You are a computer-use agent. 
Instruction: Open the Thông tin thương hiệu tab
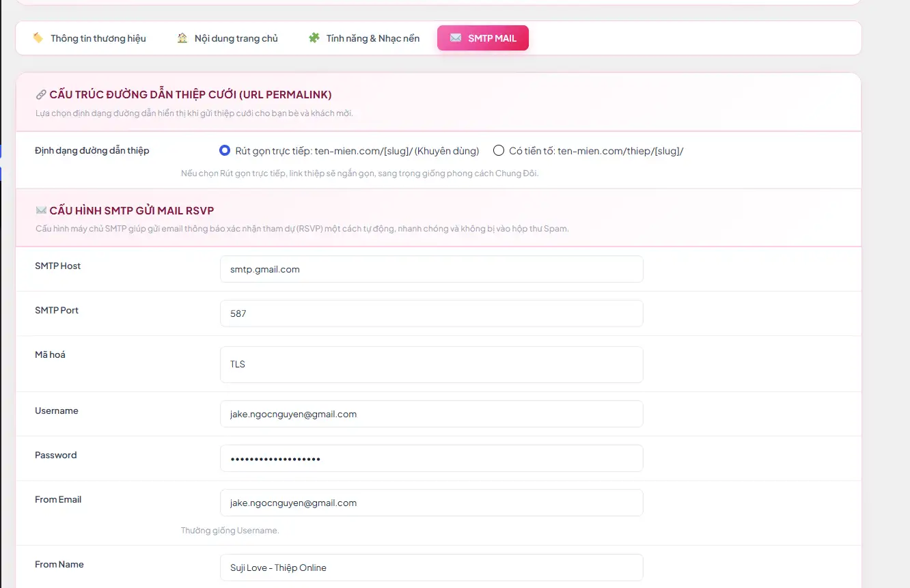click(x=89, y=38)
